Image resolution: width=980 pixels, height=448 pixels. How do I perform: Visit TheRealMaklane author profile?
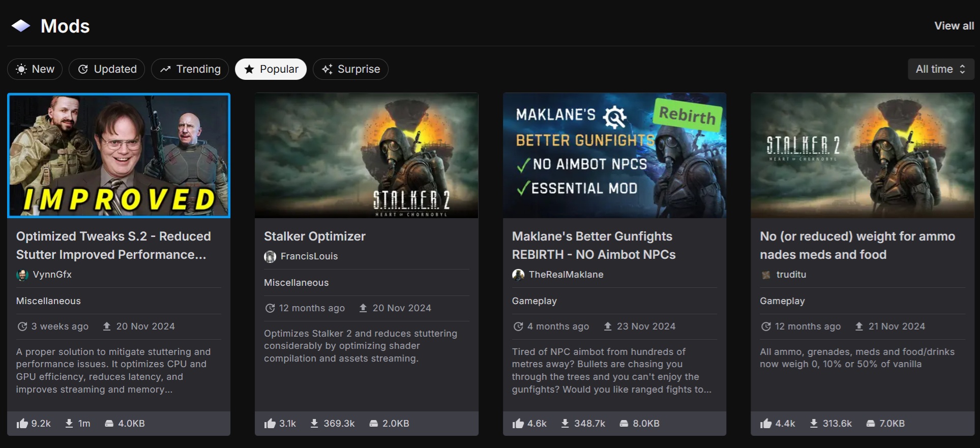566,275
